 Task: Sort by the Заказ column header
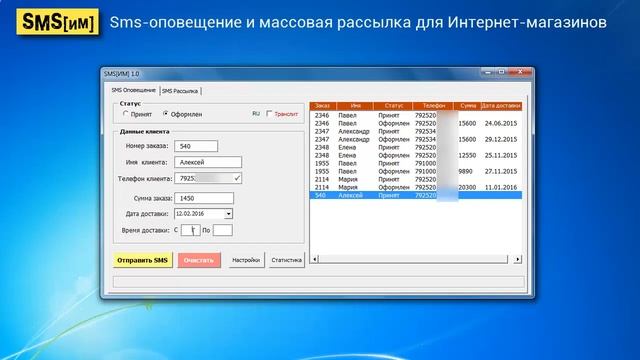[x=323, y=106]
